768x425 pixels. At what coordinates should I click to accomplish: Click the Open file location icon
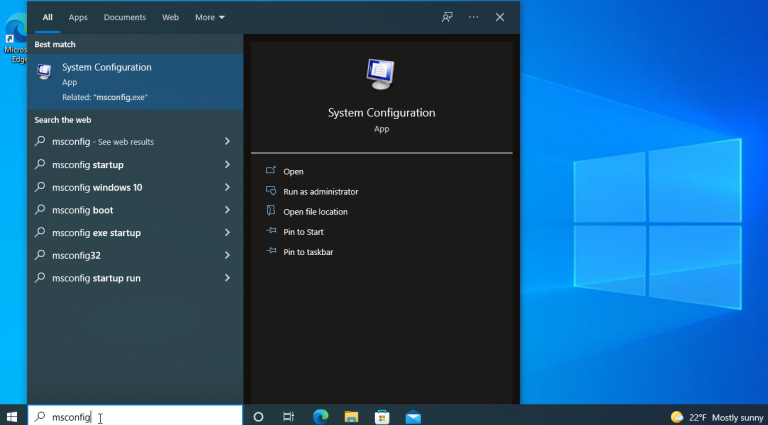tap(271, 211)
